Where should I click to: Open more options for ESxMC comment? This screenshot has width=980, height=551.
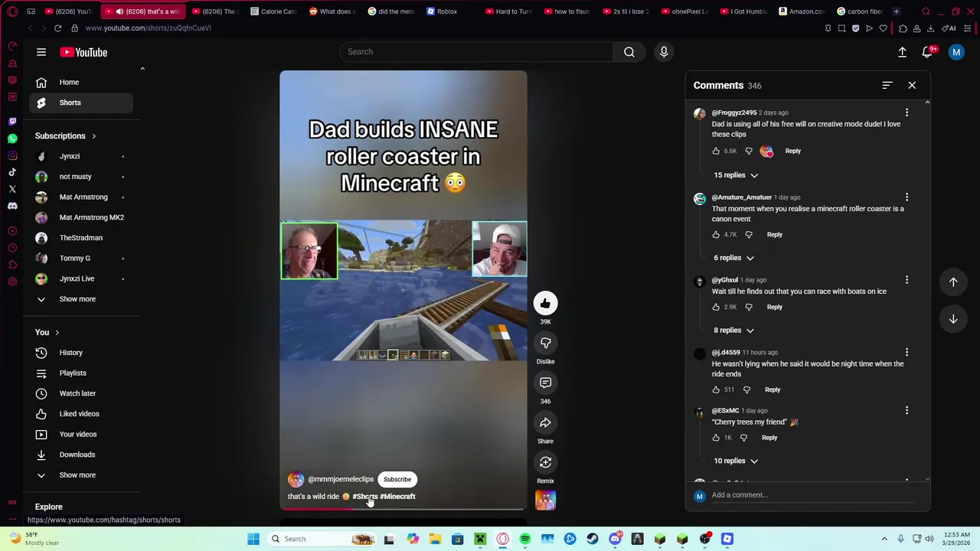click(906, 411)
